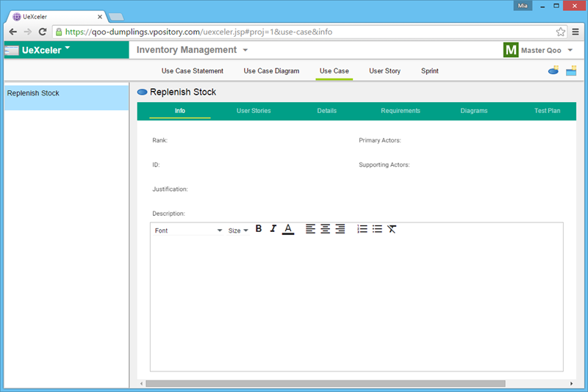Click the new use case oval icon
The width and height of the screenshot is (588, 392).
[553, 70]
